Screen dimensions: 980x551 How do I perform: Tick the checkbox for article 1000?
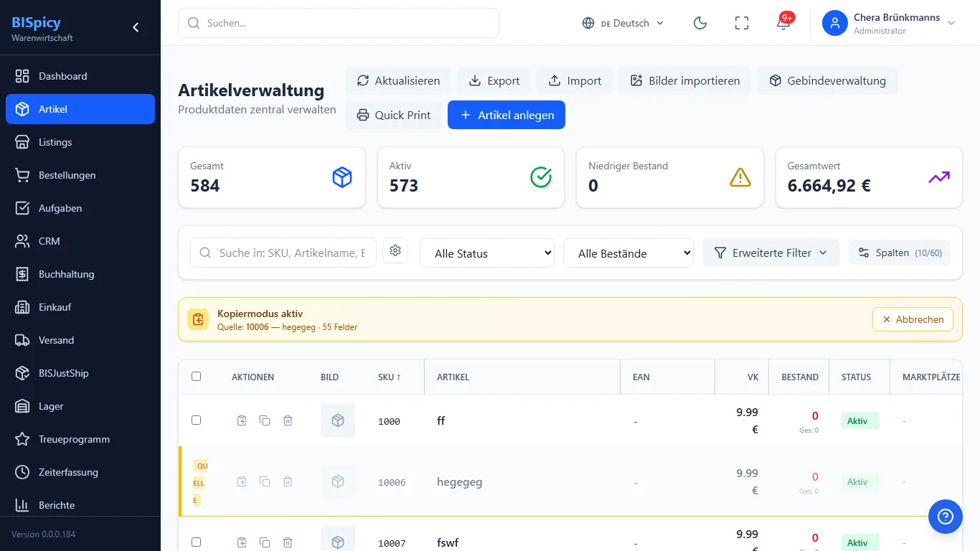(x=197, y=420)
